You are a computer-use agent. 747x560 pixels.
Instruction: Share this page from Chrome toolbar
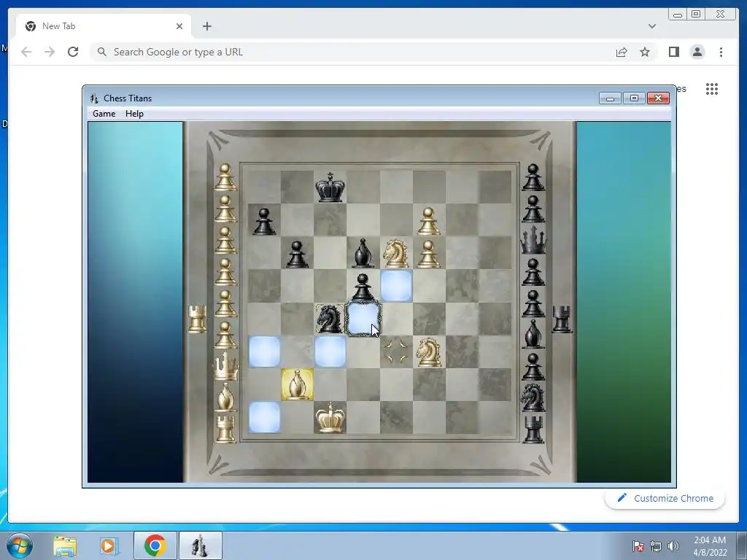point(622,52)
